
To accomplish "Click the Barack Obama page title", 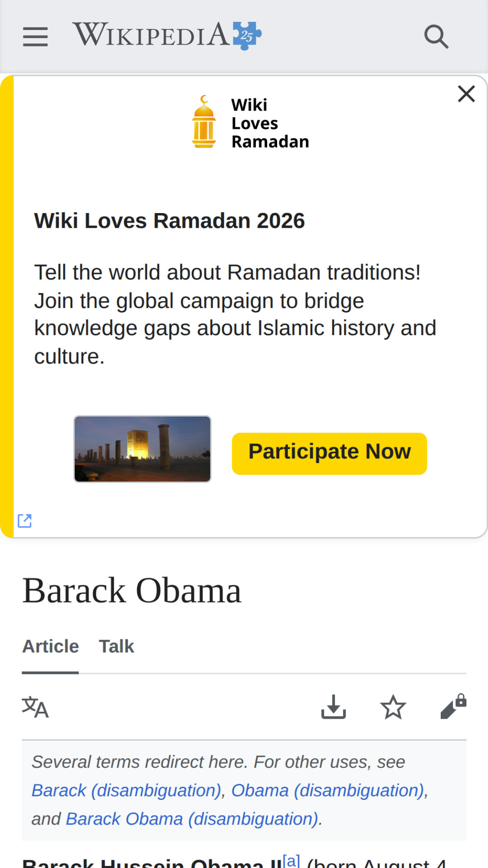I will [x=132, y=590].
